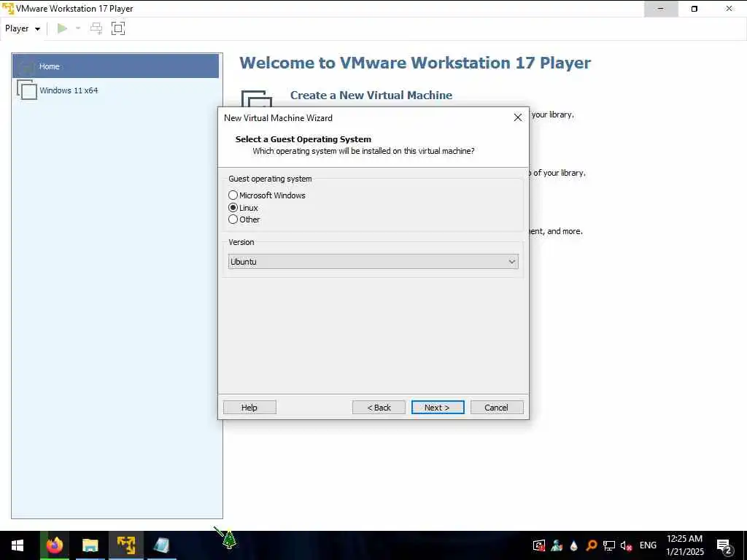747x560 pixels.
Task: Choose Linux guest operating system radio
Action: tap(233, 208)
